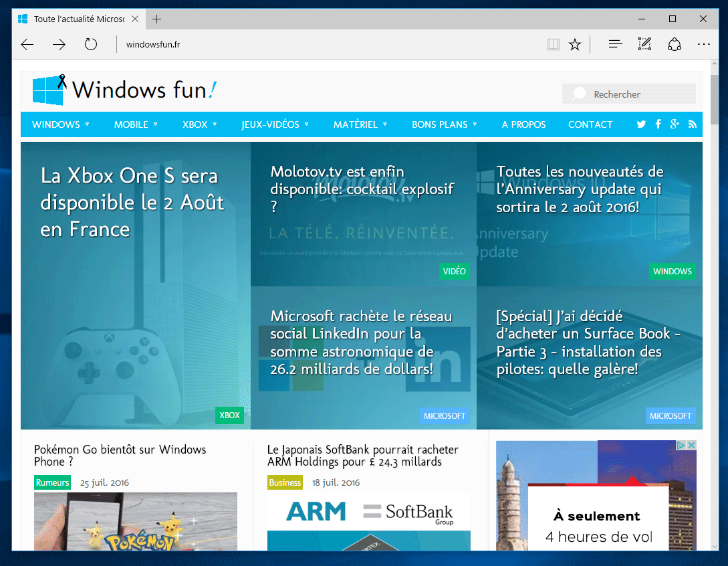Open the Pokémon Go Windows Phone article
Screen dimensions: 728x566
pos(120,456)
